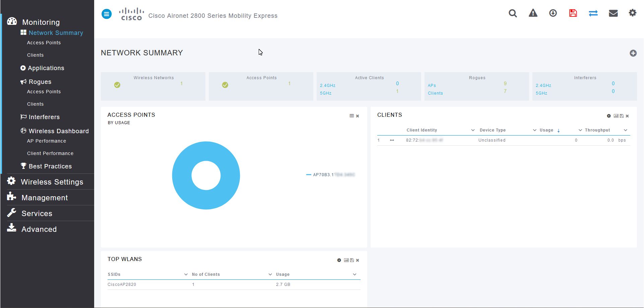Click Interferers 5GHz link

coord(541,93)
